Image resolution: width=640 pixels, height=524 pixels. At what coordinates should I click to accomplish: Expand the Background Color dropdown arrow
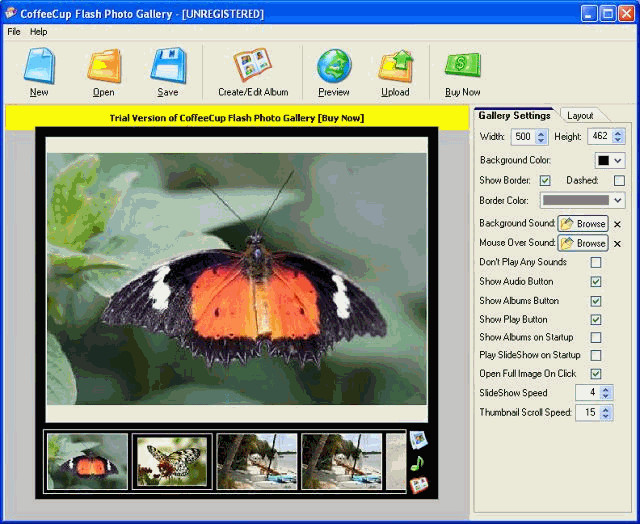pos(618,160)
